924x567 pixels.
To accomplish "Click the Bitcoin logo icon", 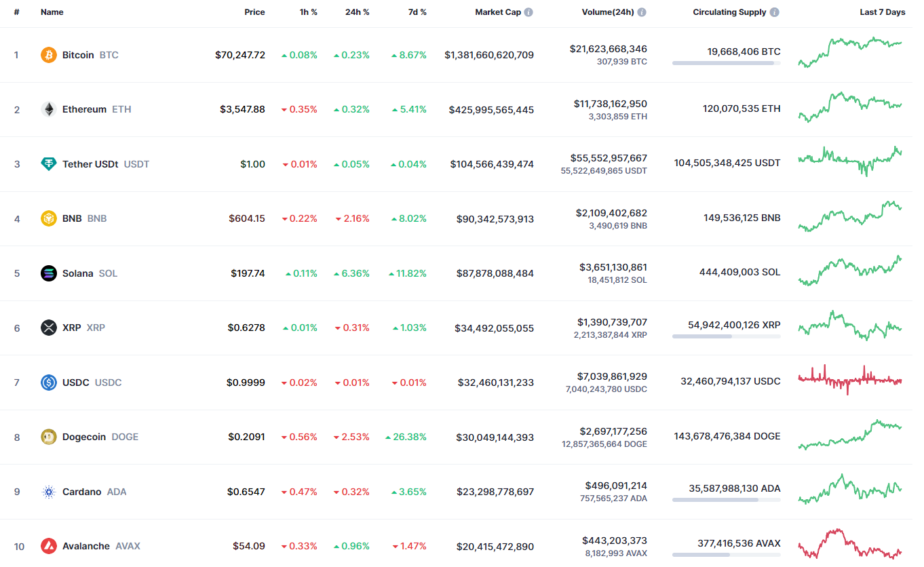I will pos(48,55).
